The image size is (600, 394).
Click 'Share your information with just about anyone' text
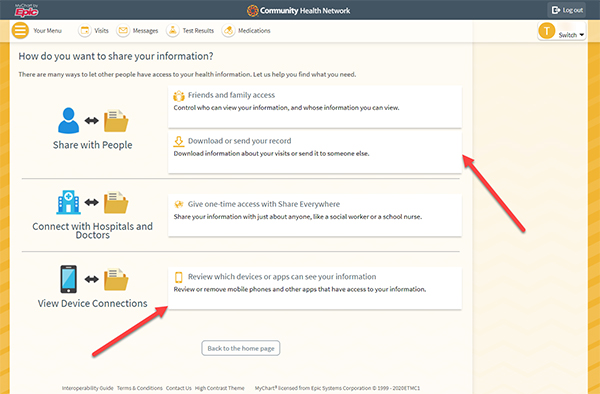pos(298,217)
